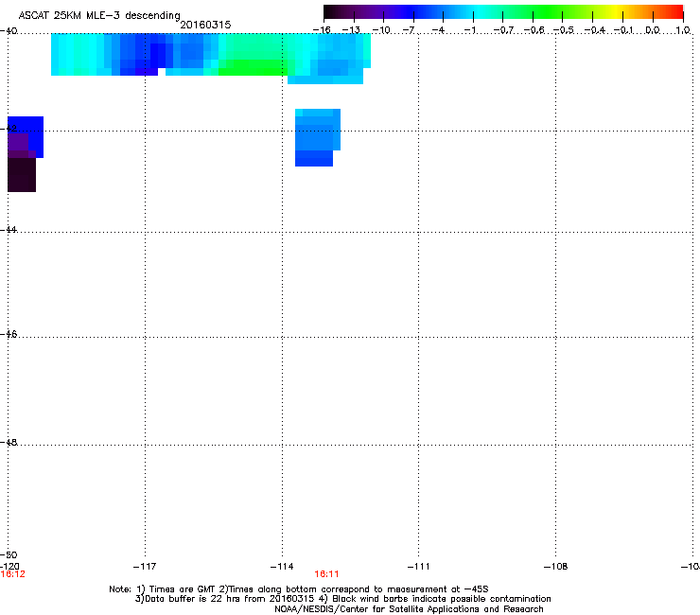Click the -0.4 color scale label
700x615 pixels.
tap(594, 30)
